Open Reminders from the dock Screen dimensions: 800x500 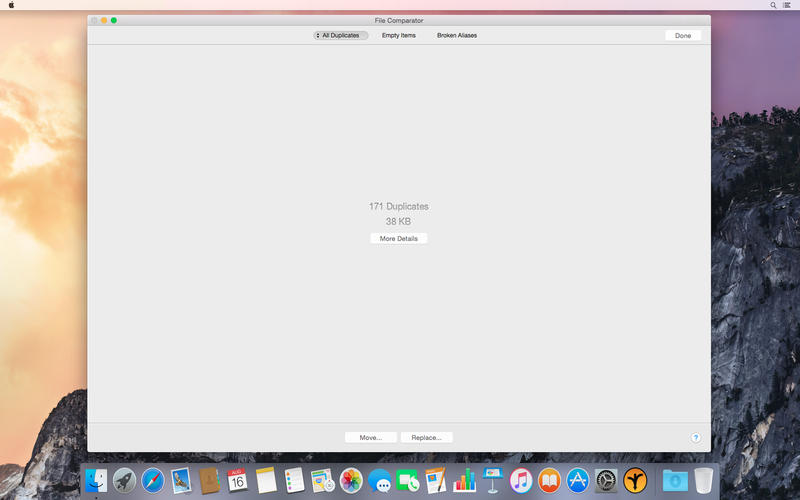point(294,480)
